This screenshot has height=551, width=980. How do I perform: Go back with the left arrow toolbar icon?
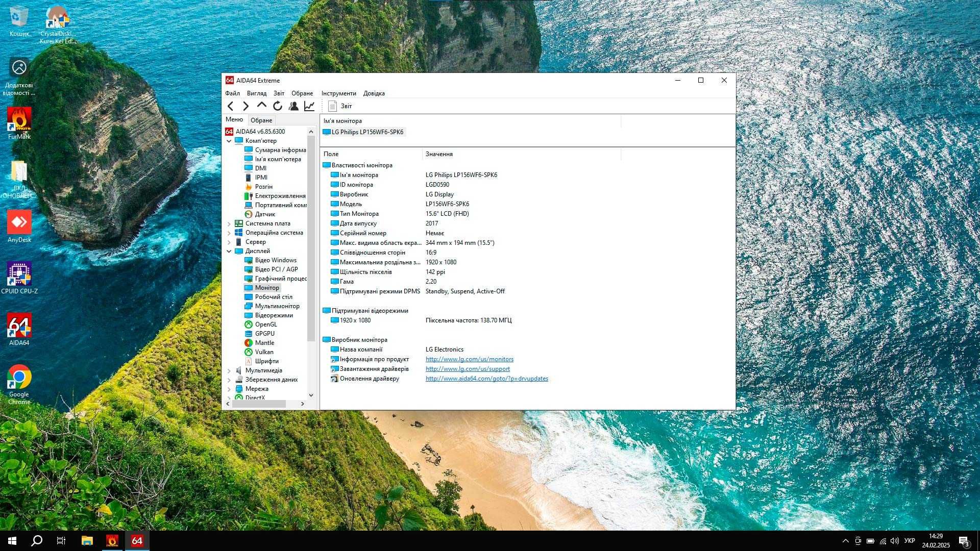tap(230, 106)
